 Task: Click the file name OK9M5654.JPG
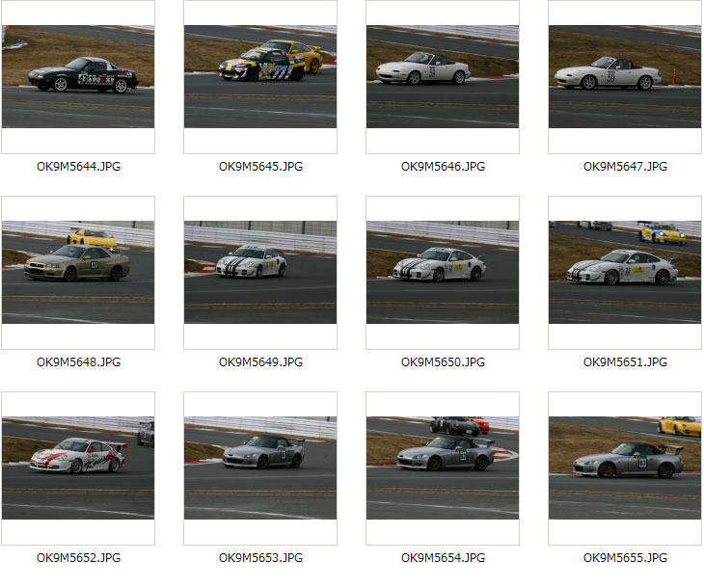pyautogui.click(x=444, y=558)
